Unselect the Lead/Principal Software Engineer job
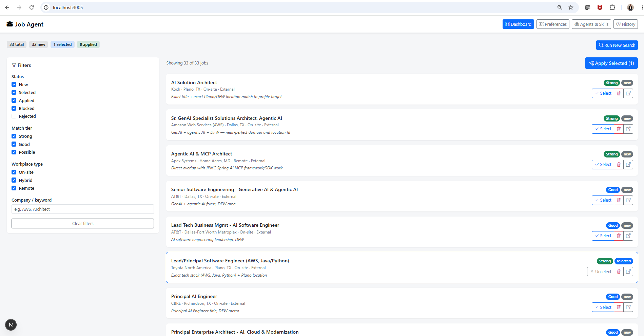644x336 pixels. tap(601, 272)
